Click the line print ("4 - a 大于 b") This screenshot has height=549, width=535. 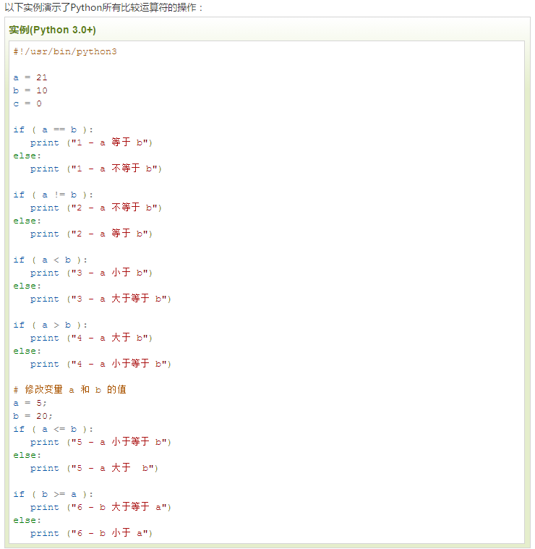91,338
